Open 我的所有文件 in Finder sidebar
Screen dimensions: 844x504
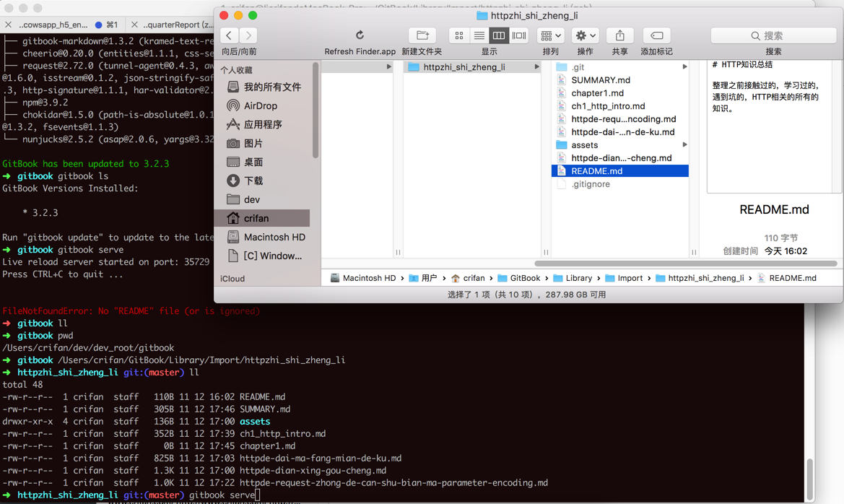[x=264, y=87]
